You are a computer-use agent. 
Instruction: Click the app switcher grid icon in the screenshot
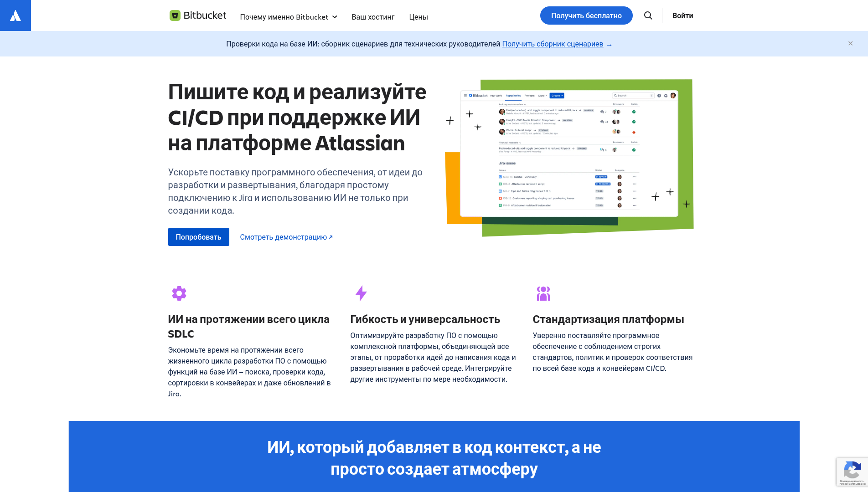click(x=465, y=96)
